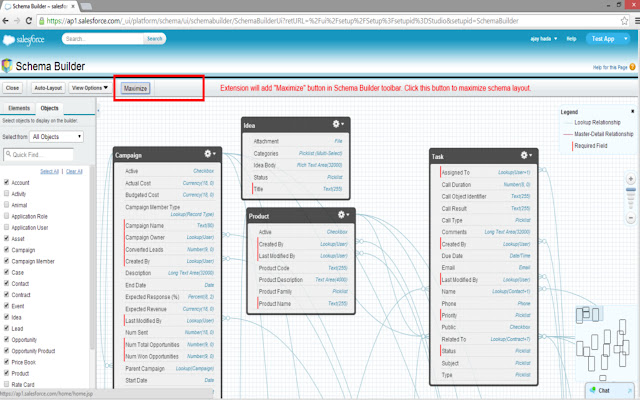The width and height of the screenshot is (640, 400).
Task: Click the Search button
Action: point(154,39)
